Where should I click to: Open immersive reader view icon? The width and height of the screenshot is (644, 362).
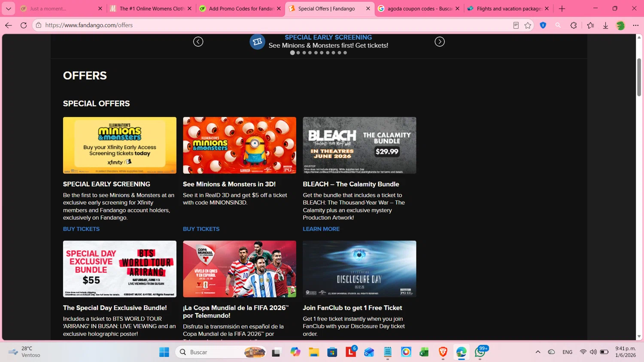click(516, 25)
